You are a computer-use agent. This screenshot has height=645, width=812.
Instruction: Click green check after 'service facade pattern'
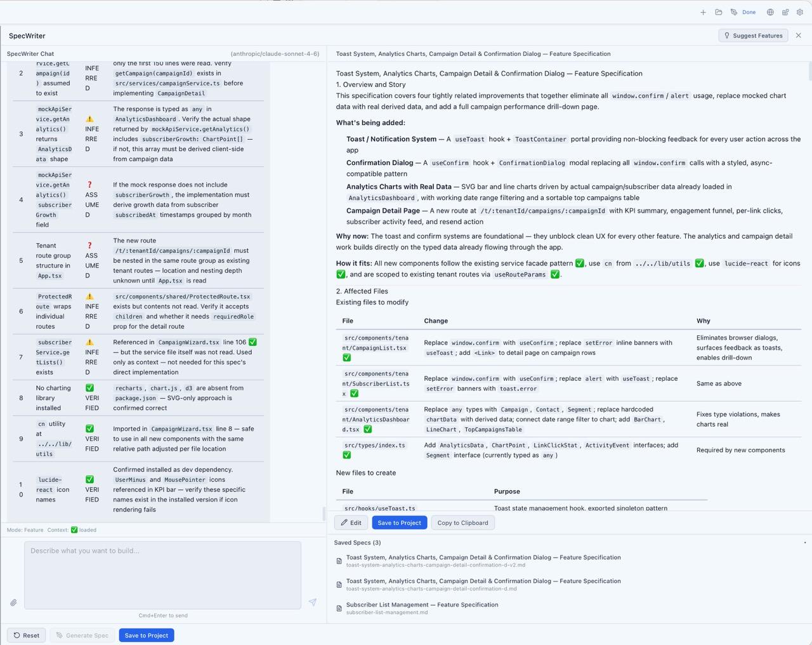(x=579, y=263)
